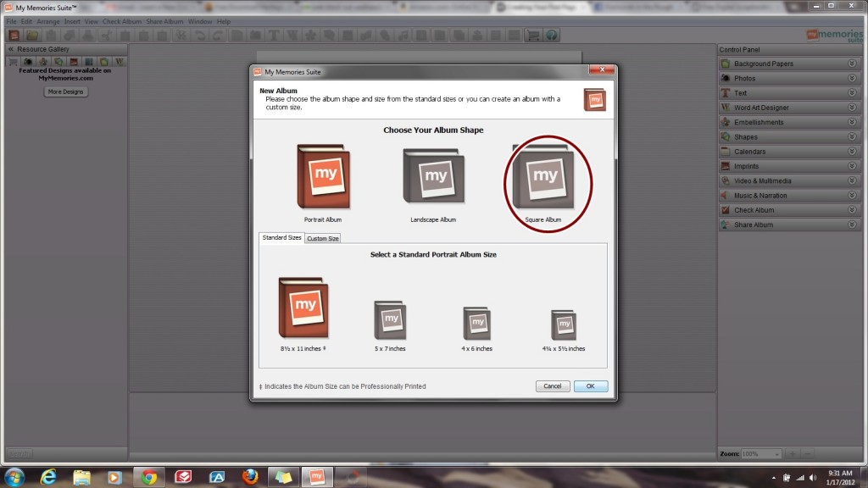
Task: Select the Portrait Album shape icon
Action: [322, 177]
